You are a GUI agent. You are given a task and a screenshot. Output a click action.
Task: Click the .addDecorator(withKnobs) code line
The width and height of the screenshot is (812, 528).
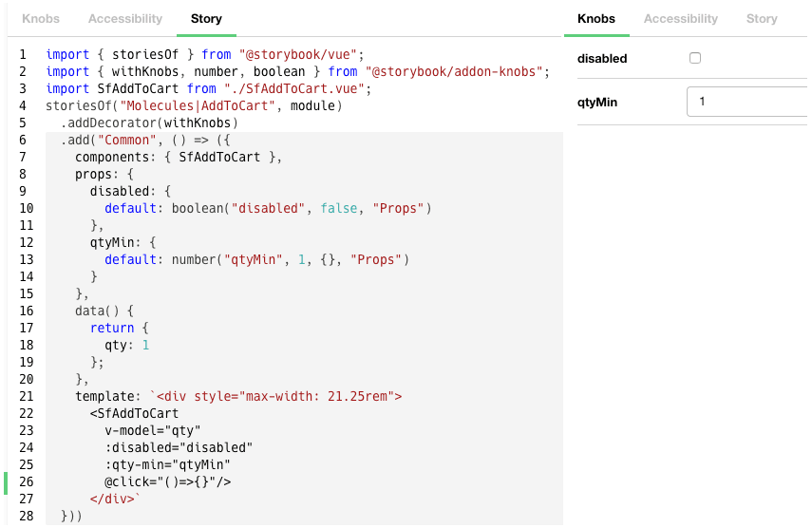coord(149,123)
